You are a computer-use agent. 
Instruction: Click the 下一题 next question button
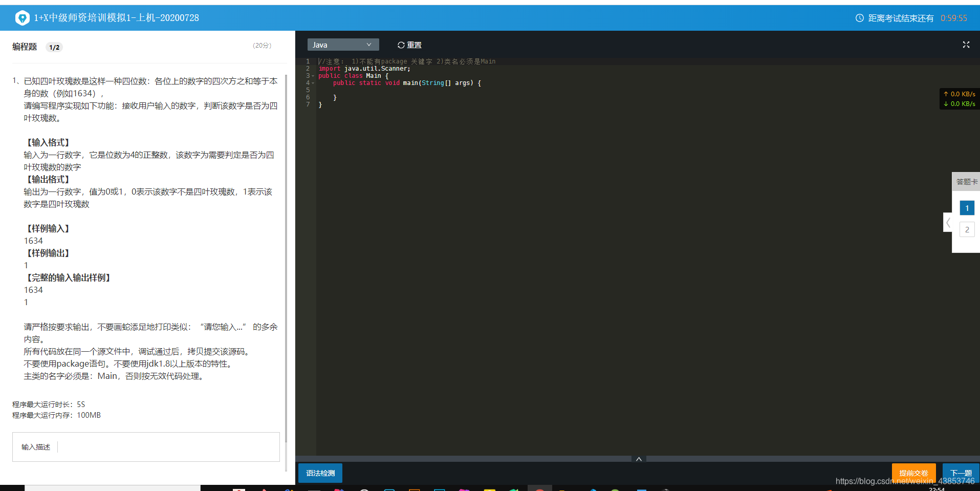point(961,473)
